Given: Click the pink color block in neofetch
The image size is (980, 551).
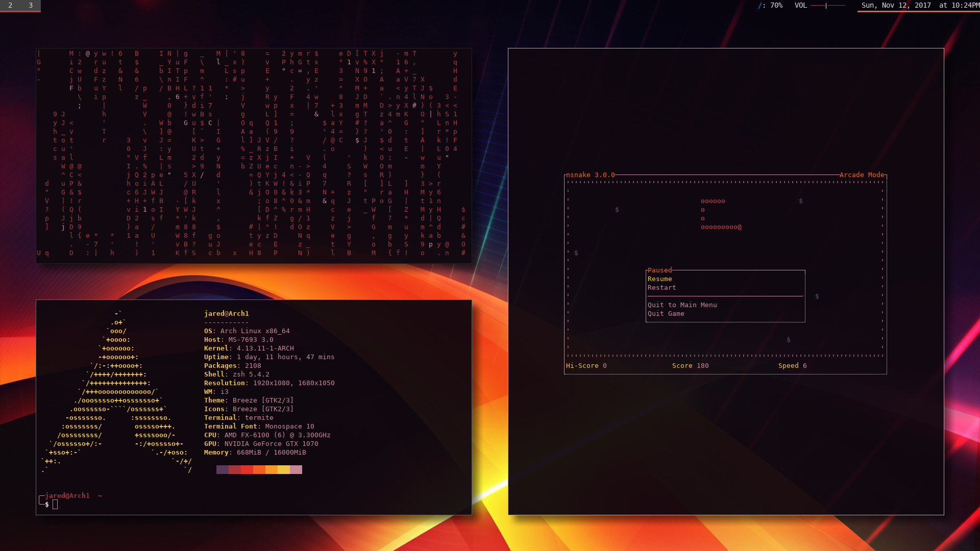Looking at the screenshot, I should (296, 469).
